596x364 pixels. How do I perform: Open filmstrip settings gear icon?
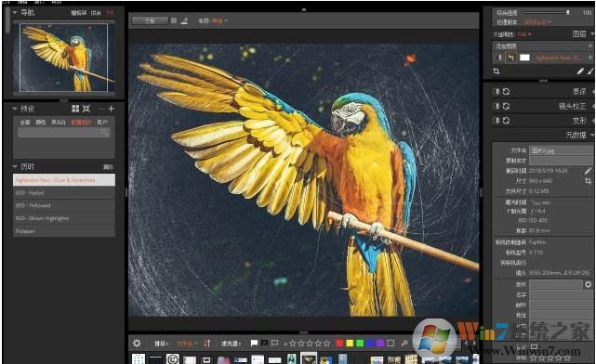137,344
